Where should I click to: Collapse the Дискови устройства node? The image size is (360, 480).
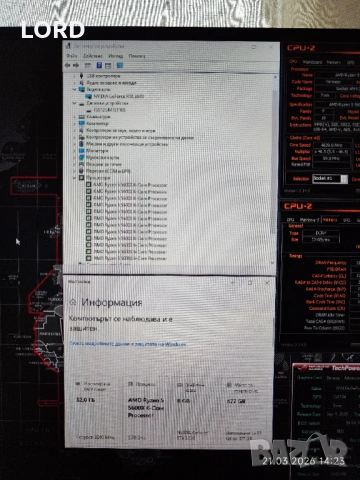(x=74, y=103)
